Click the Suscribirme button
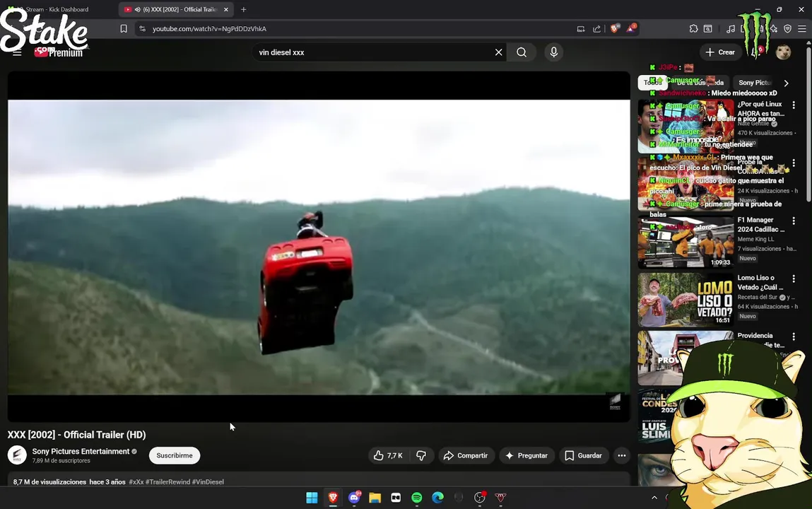The image size is (812, 509). click(x=175, y=456)
